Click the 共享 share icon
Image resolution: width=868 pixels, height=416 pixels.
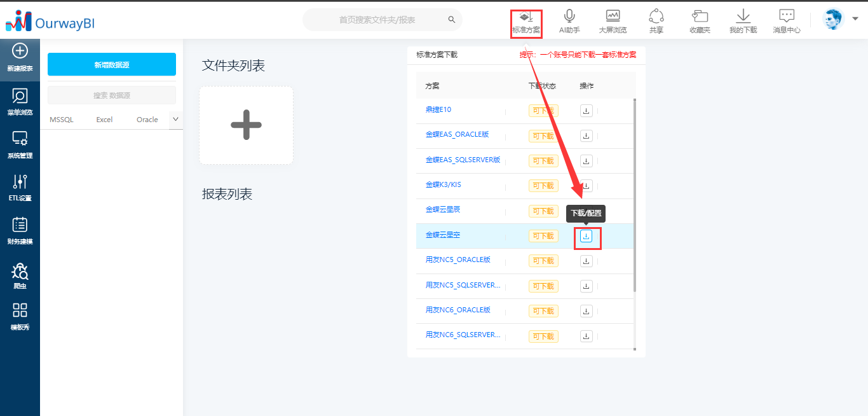[x=656, y=22]
